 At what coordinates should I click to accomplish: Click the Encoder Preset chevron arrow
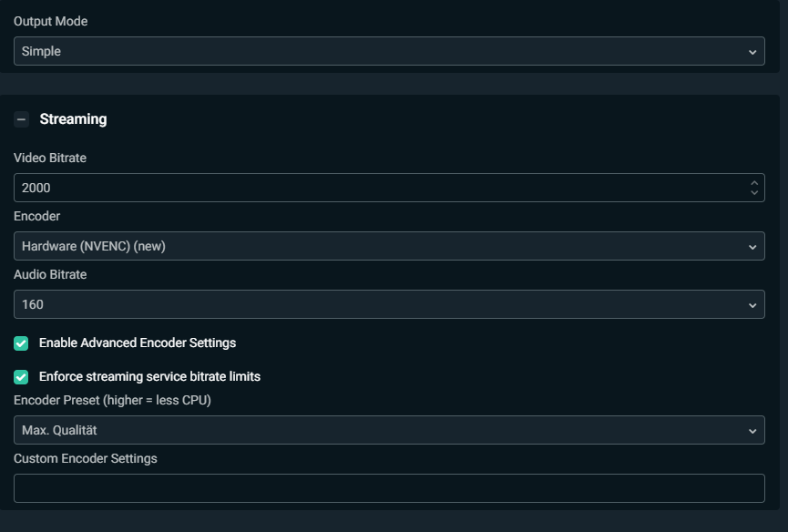tap(752, 431)
